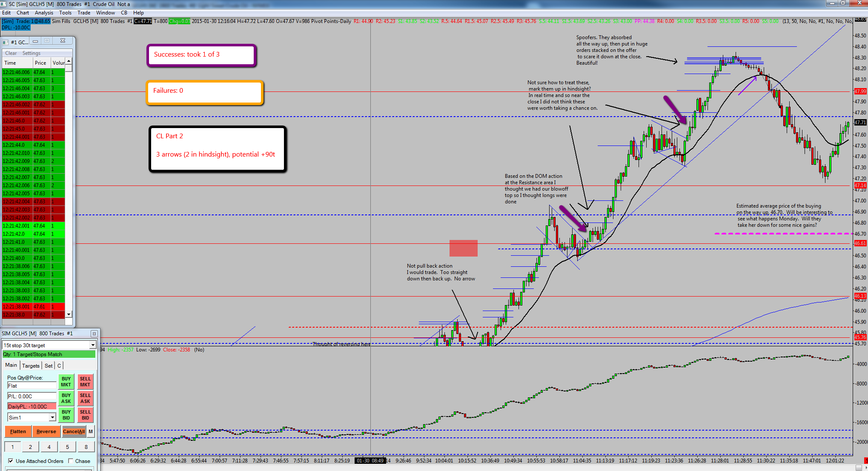Open the Trade menu
Image resolution: width=868 pixels, height=471 pixels.
coord(84,13)
